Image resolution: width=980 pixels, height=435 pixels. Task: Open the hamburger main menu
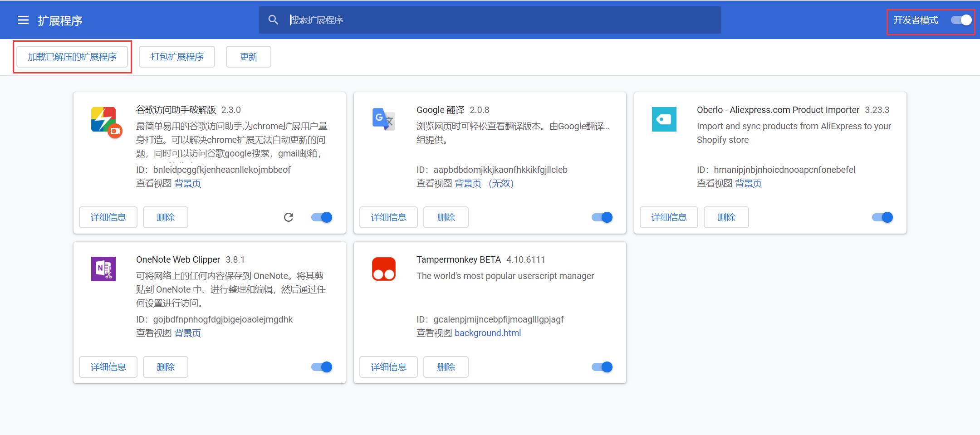tap(23, 20)
